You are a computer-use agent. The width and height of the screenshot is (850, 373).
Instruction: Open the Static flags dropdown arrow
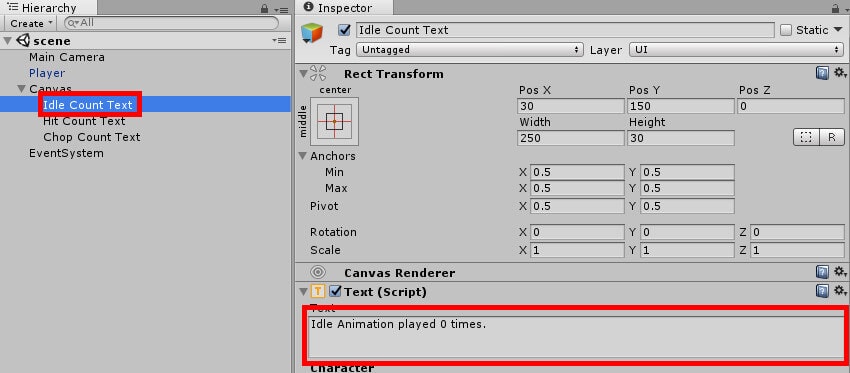coord(839,30)
